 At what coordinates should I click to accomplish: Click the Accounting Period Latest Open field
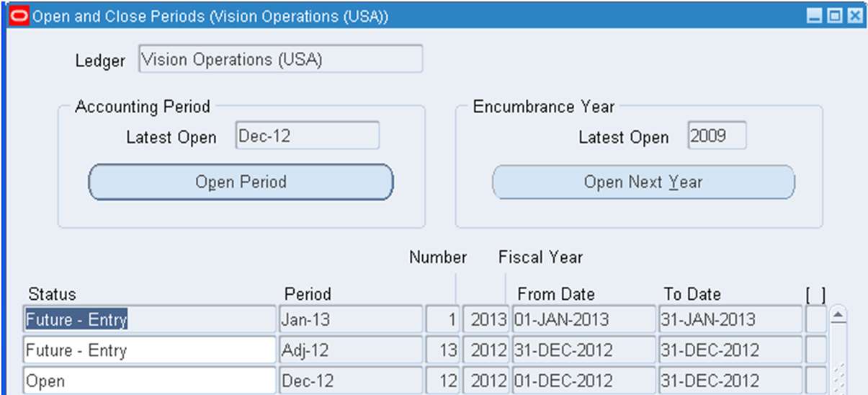pyautogui.click(x=307, y=136)
